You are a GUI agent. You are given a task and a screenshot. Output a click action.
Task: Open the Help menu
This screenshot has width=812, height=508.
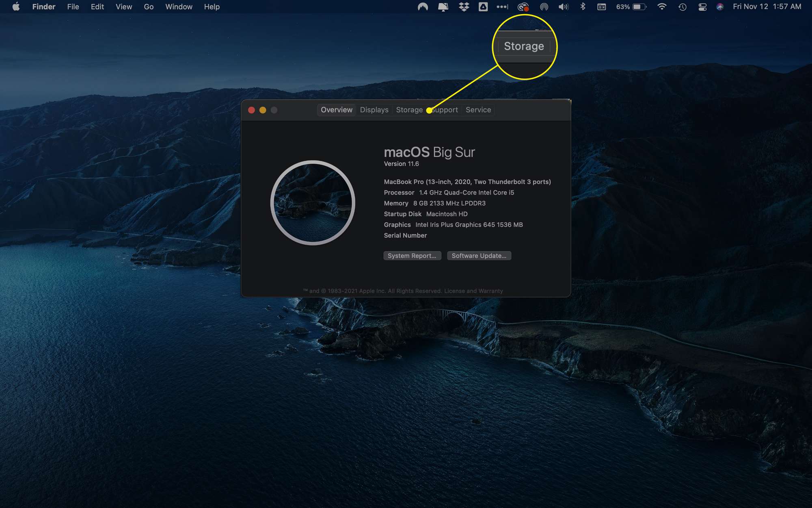point(212,7)
